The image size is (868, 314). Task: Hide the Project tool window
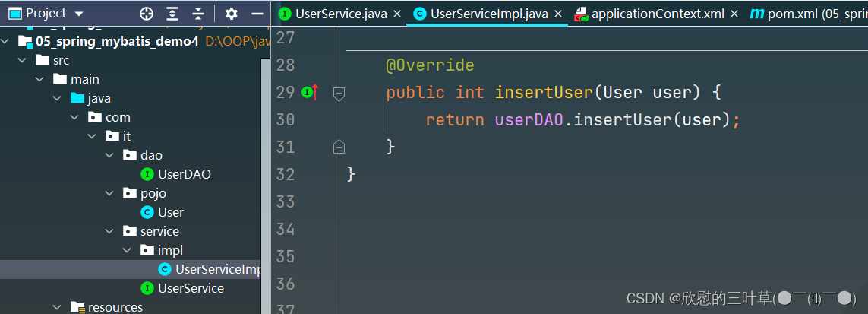coord(257,14)
